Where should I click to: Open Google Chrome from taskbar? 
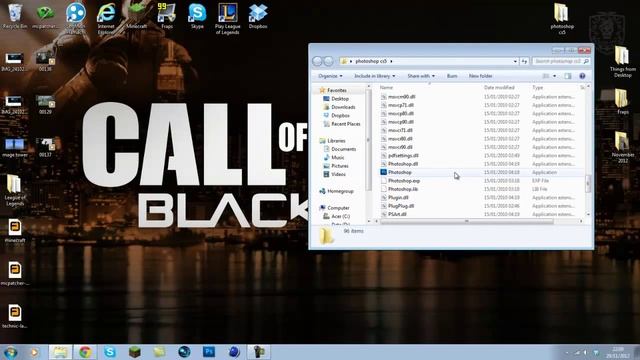[85, 352]
